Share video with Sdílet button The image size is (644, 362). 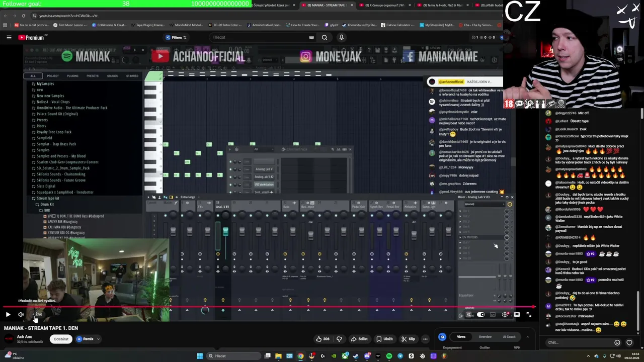click(359, 339)
